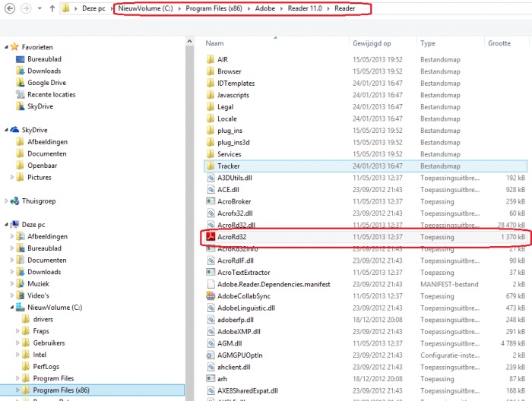Collapse the Favorieten section
The width and height of the screenshot is (532, 401).
click(6, 47)
